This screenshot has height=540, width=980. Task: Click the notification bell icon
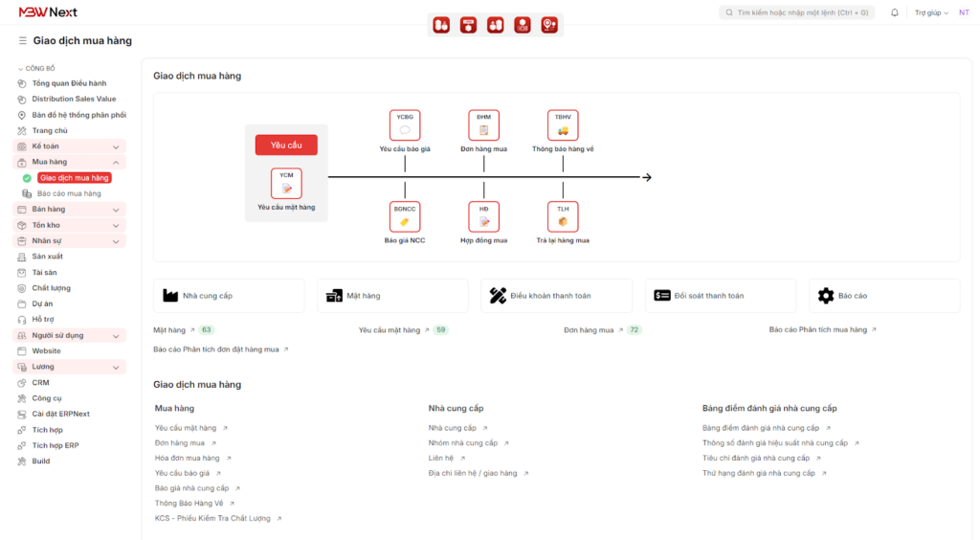tap(895, 12)
